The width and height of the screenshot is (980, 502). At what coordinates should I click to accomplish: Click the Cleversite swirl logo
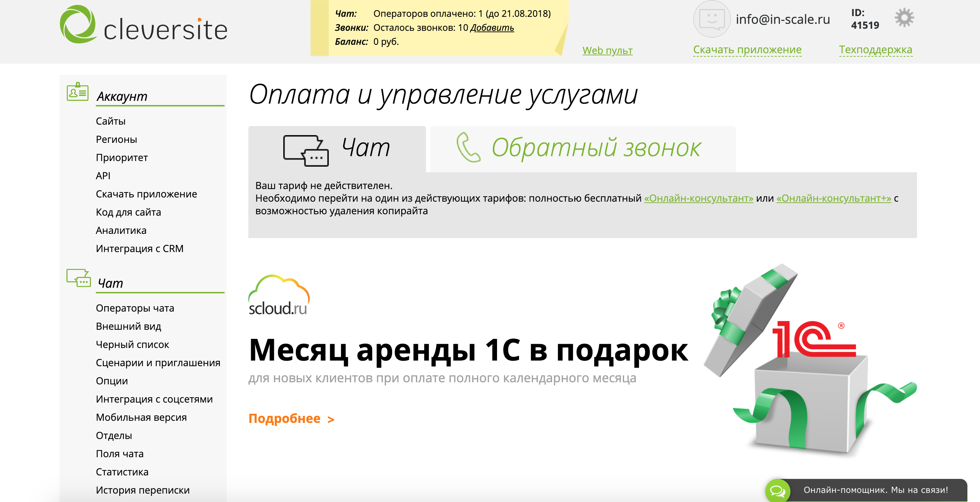pos(78,24)
